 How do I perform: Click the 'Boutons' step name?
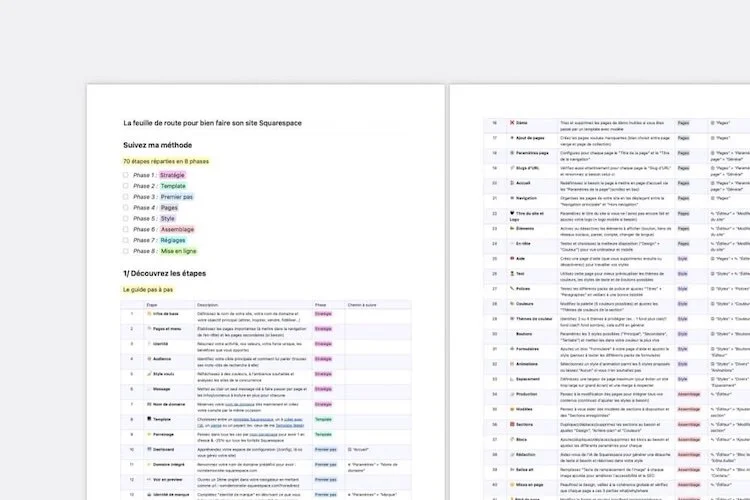[x=524, y=333]
